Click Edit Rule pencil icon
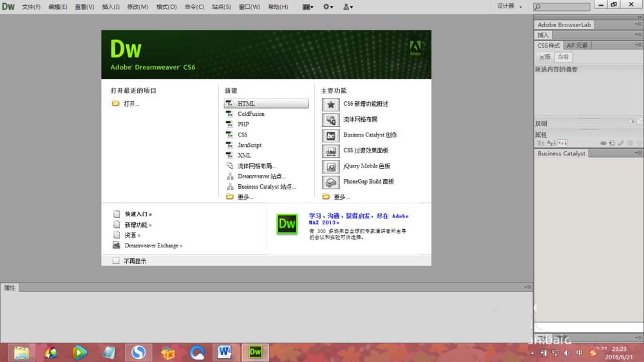This screenshot has width=644, height=362. pyautogui.click(x=621, y=143)
